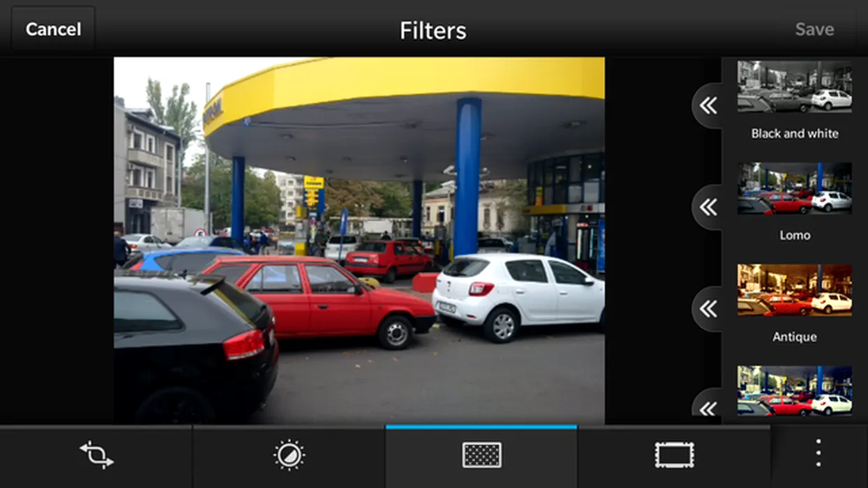Viewport: 868px width, 488px height.
Task: Choose the partially visible fourth filter thumbnail
Action: (x=794, y=391)
